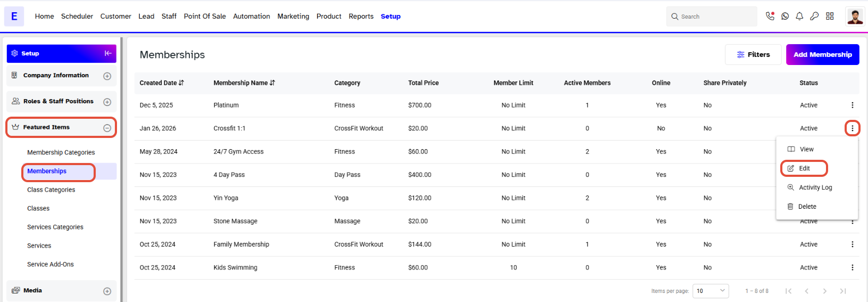The height and width of the screenshot is (302, 868).
Task: Open the three-dot menu for Kids Swimming
Action: pos(852,267)
